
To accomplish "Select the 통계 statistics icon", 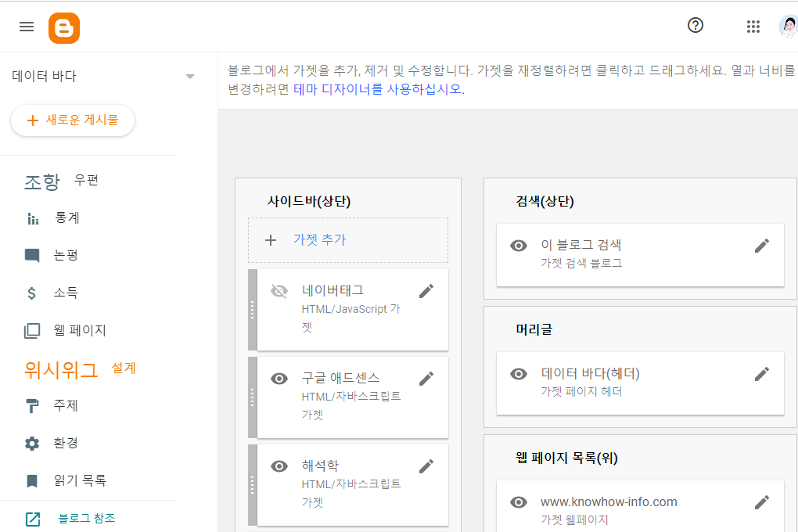I will pyautogui.click(x=32, y=217).
